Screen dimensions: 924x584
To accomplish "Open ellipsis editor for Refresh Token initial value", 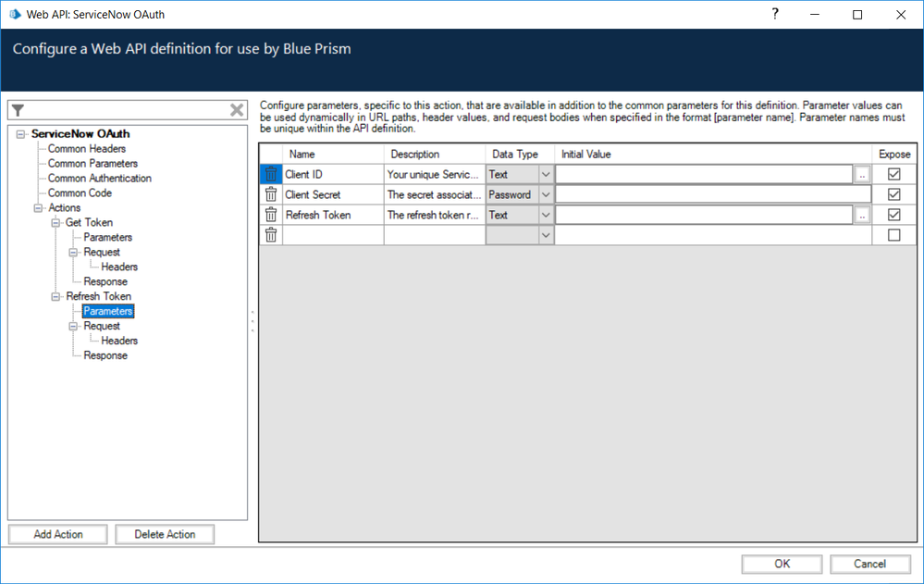I will (862, 215).
